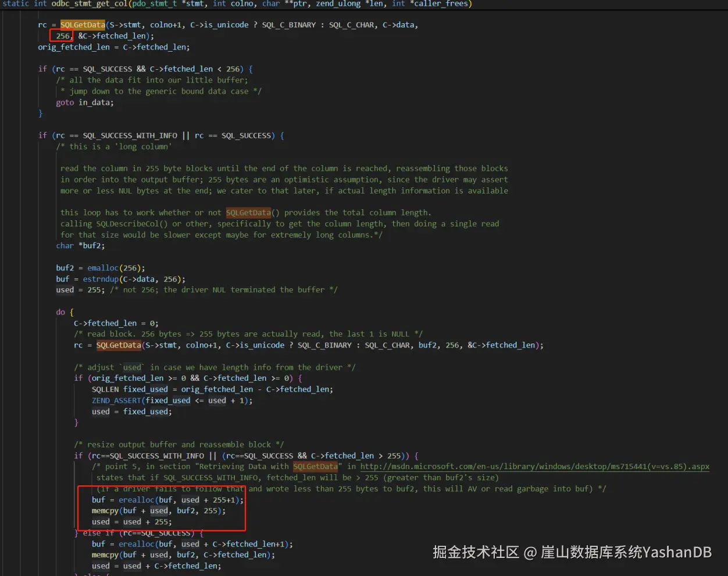This screenshot has height=576, width=728.
Task: Click the comment 'adjust `used` in case we have length info'
Action: [x=215, y=367]
